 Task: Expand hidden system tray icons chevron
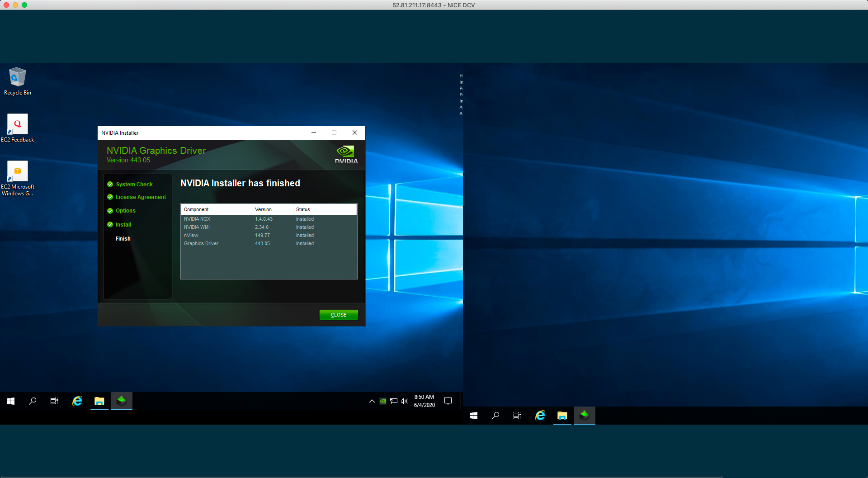click(x=372, y=401)
